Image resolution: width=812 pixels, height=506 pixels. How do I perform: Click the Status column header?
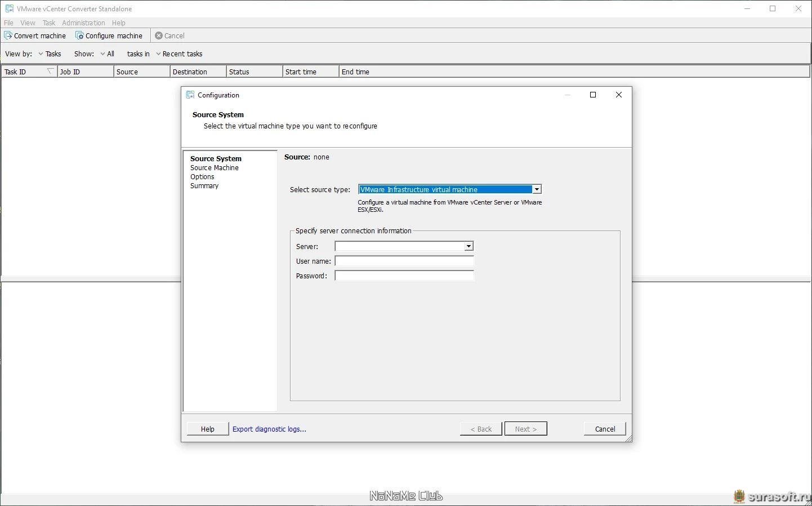coord(255,72)
